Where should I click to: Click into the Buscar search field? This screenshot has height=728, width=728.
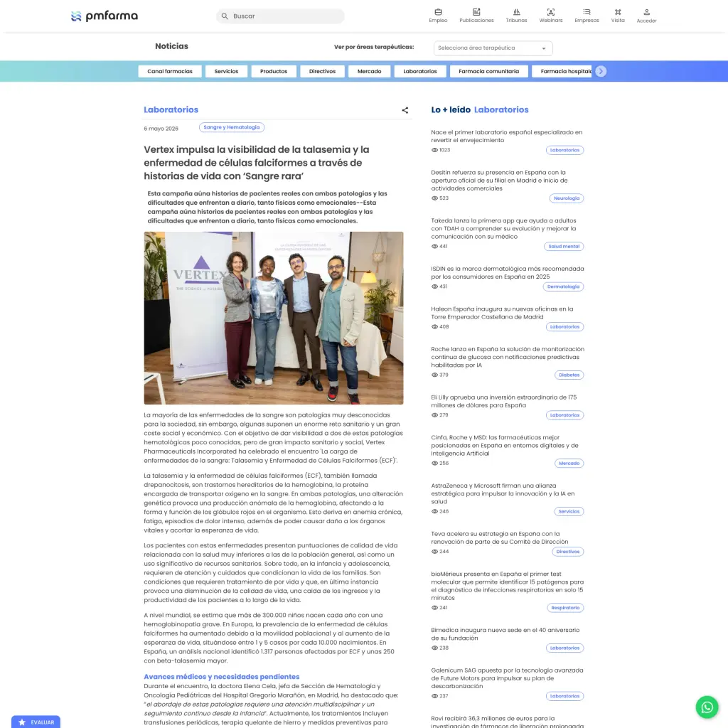280,16
